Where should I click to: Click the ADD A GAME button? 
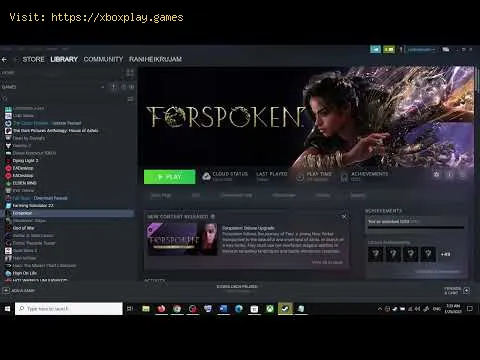(x=19, y=291)
